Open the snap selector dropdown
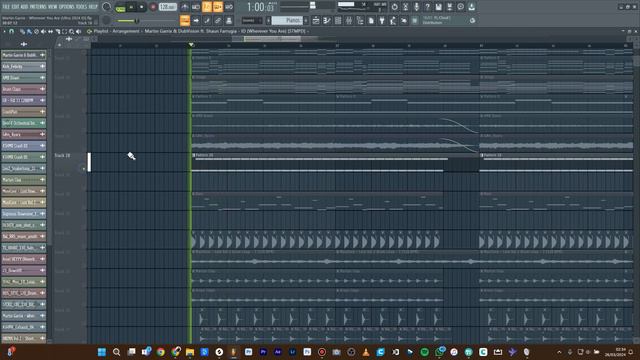 pyautogui.click(x=252, y=20)
